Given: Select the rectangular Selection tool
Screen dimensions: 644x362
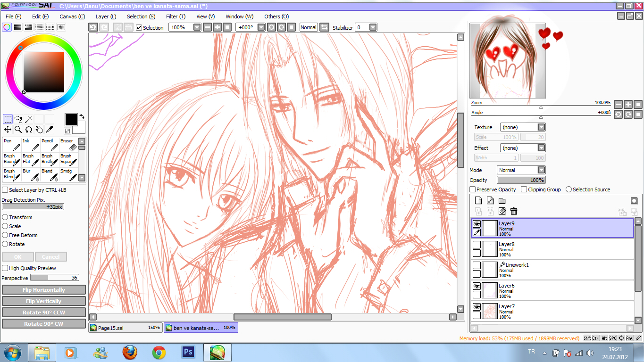Looking at the screenshot, I should [x=8, y=119].
